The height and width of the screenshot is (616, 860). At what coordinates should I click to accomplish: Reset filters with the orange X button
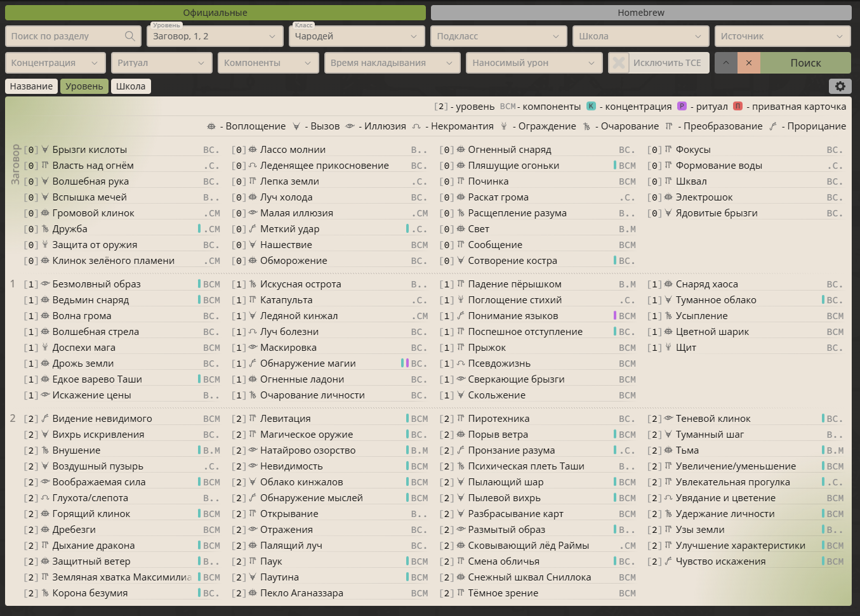pos(749,63)
